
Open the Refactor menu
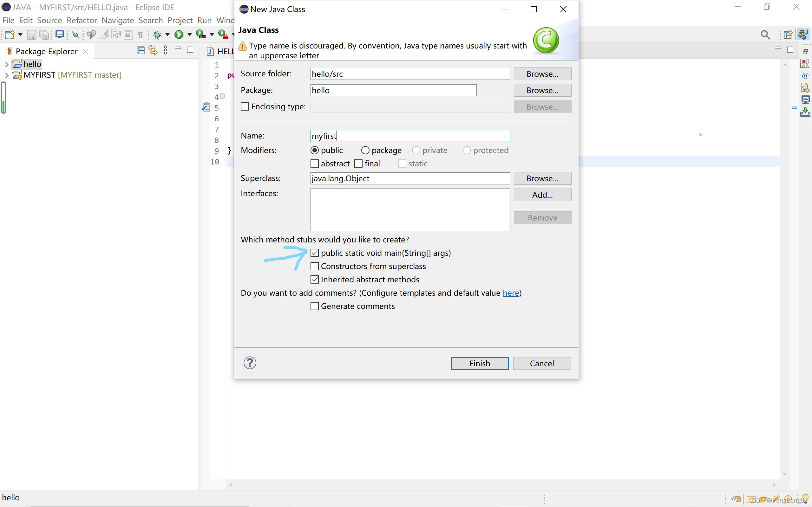pos(82,21)
